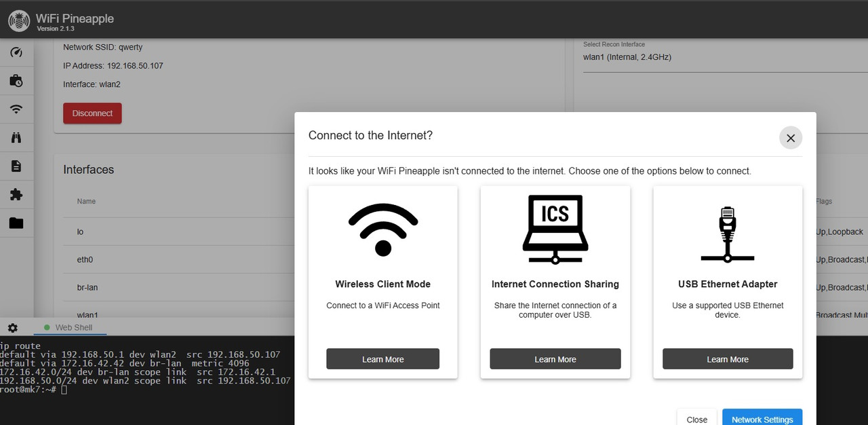Close the dialog with the X icon
The height and width of the screenshot is (425, 868).
pyautogui.click(x=791, y=138)
